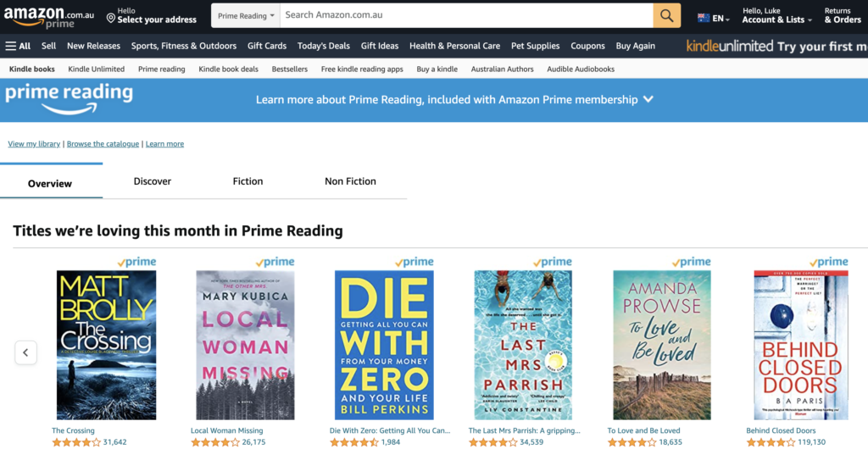Screen dimensions: 868x460
Task: Click The Crossing star rating
Action: [75, 442]
